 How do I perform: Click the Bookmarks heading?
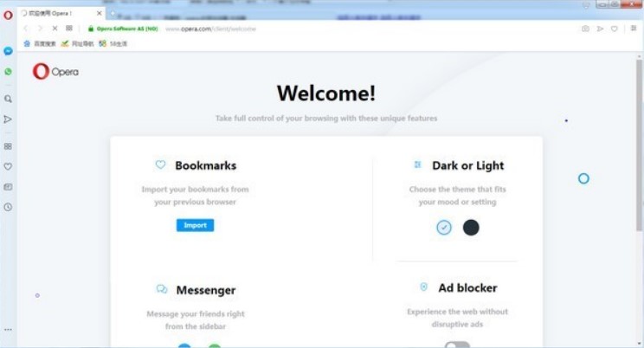206,165
